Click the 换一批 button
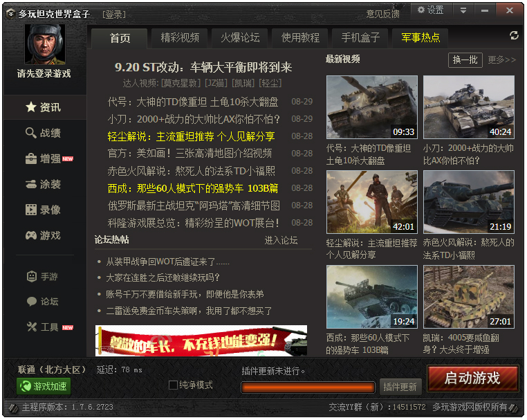The image size is (527, 420). [465, 60]
